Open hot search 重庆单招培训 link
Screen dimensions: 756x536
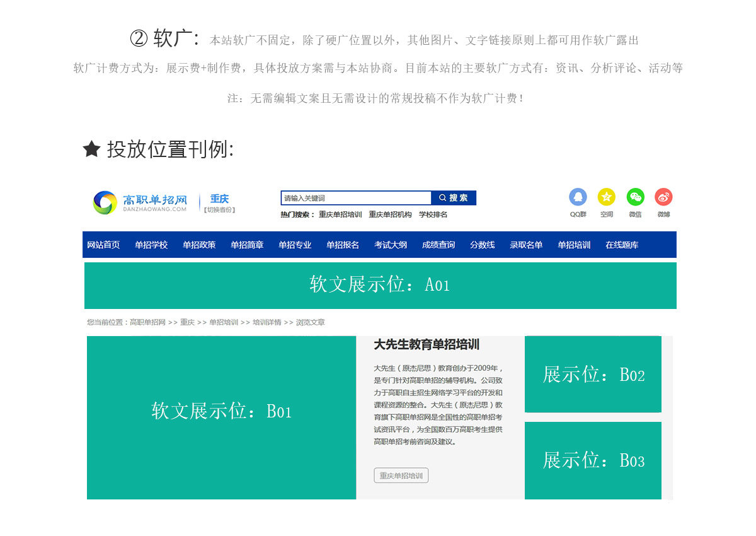(340, 214)
